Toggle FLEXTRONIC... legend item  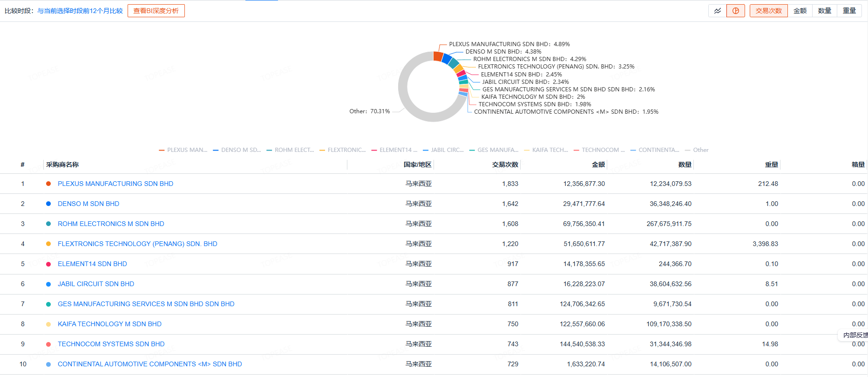pos(343,150)
